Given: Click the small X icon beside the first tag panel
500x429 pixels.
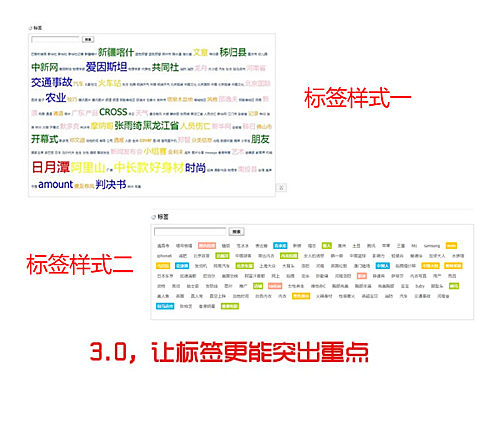Looking at the screenshot, I should 281,188.
